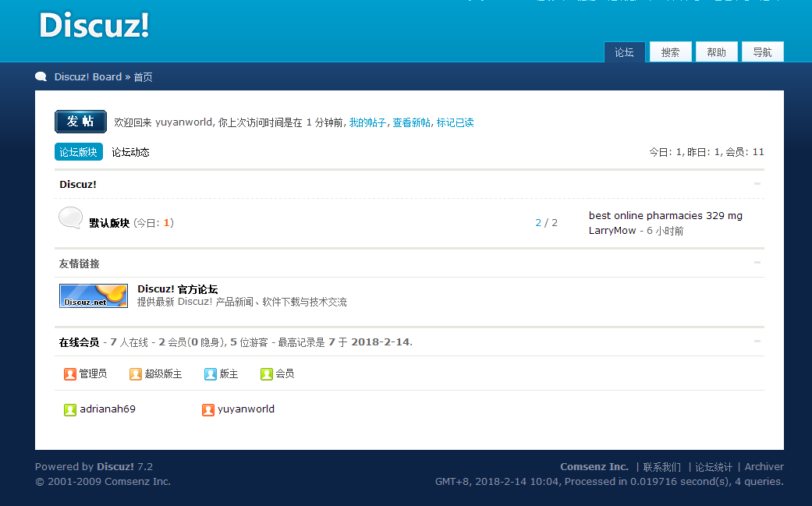Screen dimensions: 812x506
Task: Open the 查看新帖 link
Action: 412,122
